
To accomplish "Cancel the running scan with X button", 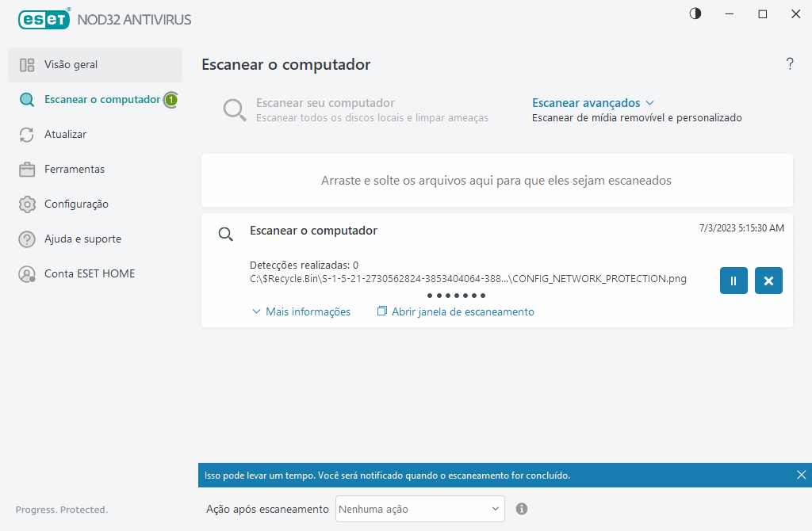I will pyautogui.click(x=768, y=281).
